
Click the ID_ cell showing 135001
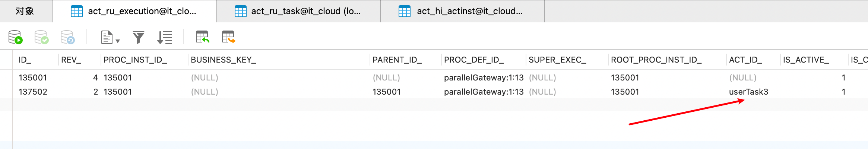(33, 78)
